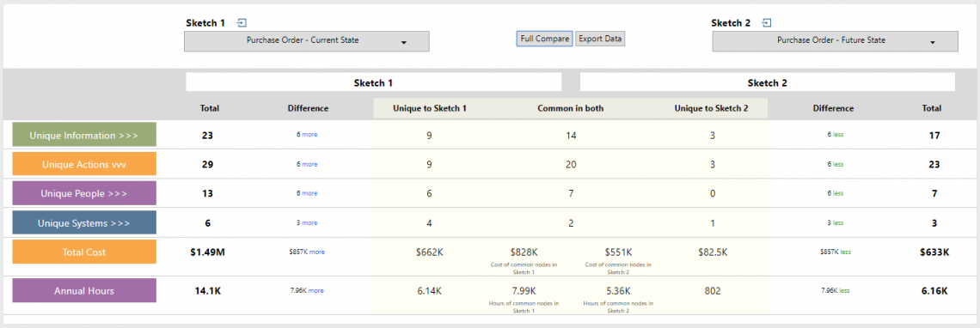Click the 802 unique hours value
Screen dimensions: 980x328
713,290
